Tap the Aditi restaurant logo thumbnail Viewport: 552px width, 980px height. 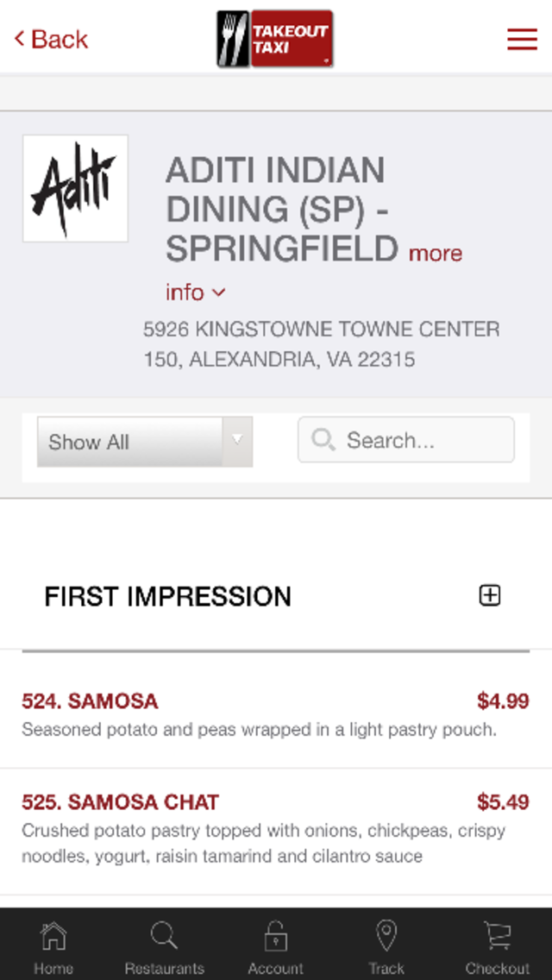pos(76,188)
